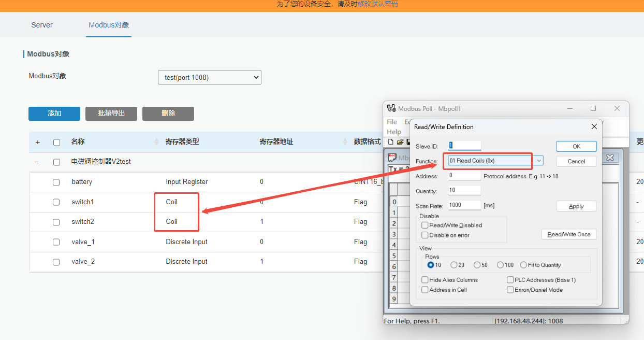Screen dimensions: 644x340
Task: Expand the Function dropdown in the dialog
Action: pos(539,161)
